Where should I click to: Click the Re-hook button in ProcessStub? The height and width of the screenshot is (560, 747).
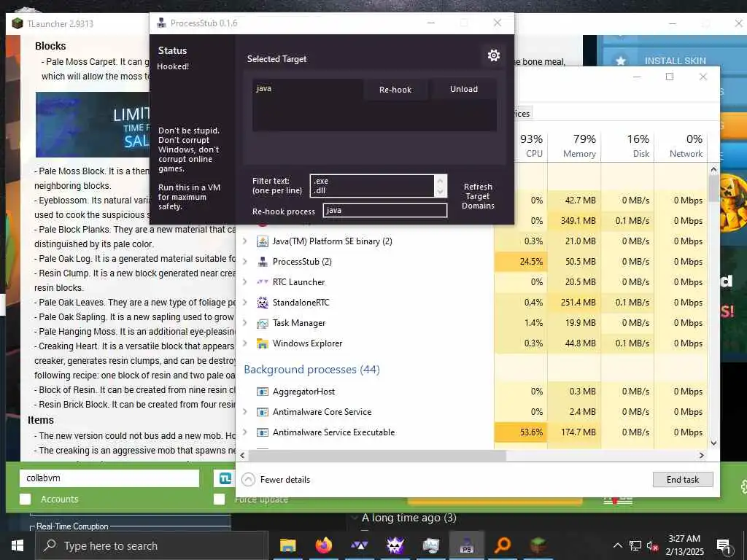click(x=395, y=90)
